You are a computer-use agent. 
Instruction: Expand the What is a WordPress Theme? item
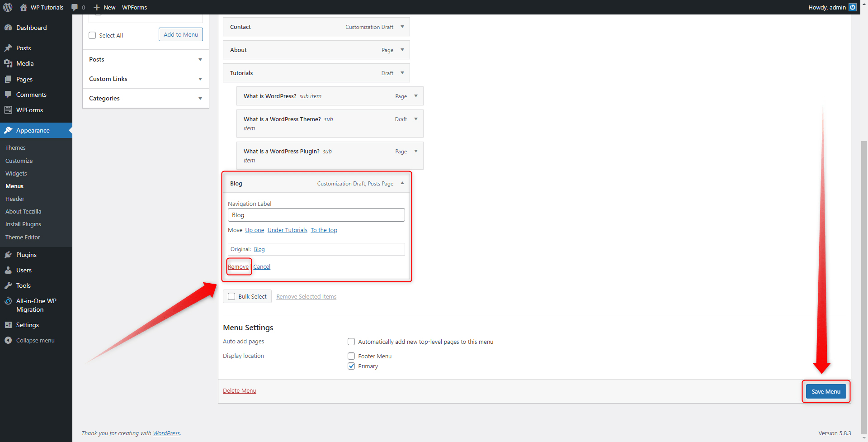416,119
